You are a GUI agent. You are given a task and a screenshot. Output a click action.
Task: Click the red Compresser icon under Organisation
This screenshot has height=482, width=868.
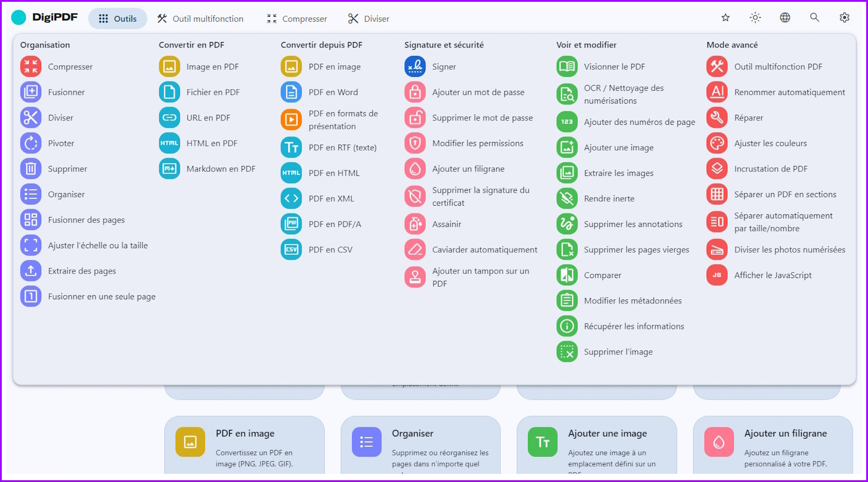(31, 67)
